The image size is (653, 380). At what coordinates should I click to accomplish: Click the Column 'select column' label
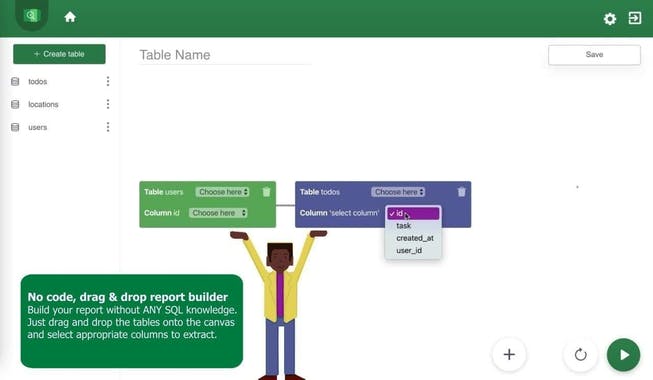pyautogui.click(x=339, y=213)
